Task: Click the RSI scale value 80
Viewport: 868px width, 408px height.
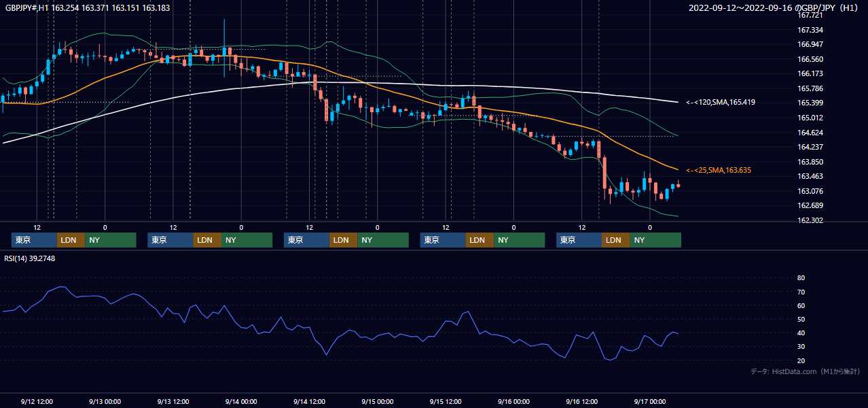Action: click(x=801, y=278)
